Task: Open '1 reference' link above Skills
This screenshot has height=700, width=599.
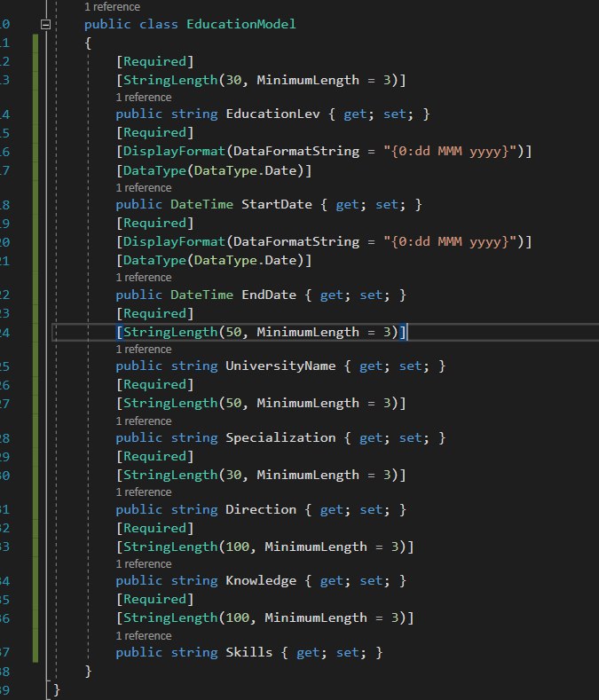Action: (144, 636)
